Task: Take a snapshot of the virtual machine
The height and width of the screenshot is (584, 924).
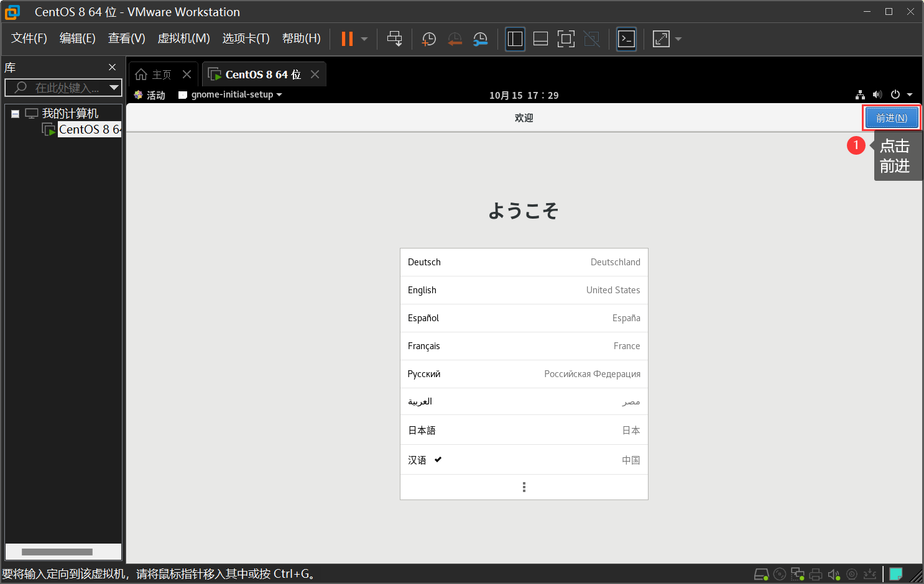Action: coord(429,39)
